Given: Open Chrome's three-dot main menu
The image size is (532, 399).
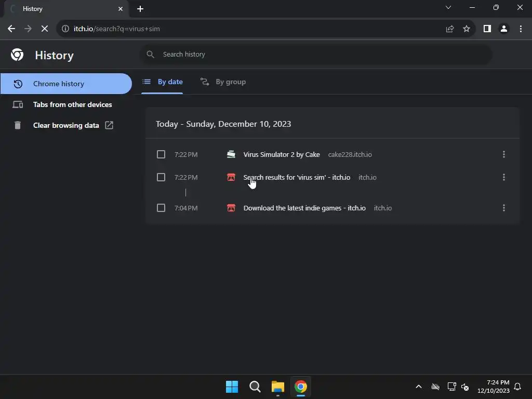Looking at the screenshot, I should 521,29.
